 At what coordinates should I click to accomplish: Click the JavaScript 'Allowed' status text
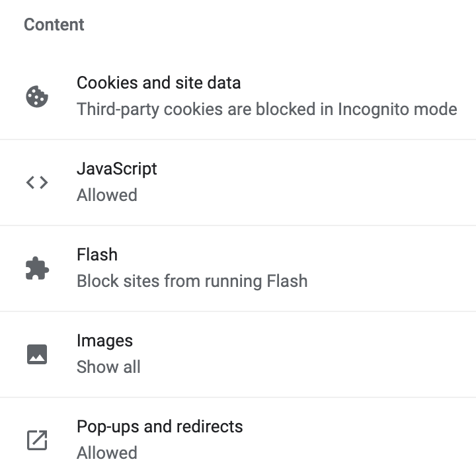(107, 195)
